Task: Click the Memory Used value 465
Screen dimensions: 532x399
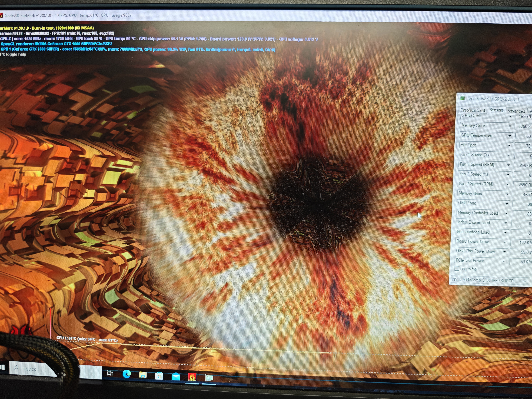Action: pyautogui.click(x=527, y=194)
